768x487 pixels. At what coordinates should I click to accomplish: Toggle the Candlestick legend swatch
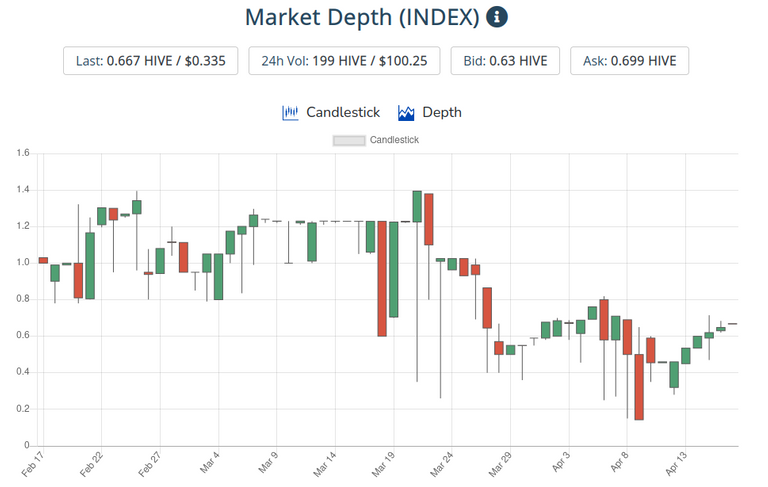349,141
